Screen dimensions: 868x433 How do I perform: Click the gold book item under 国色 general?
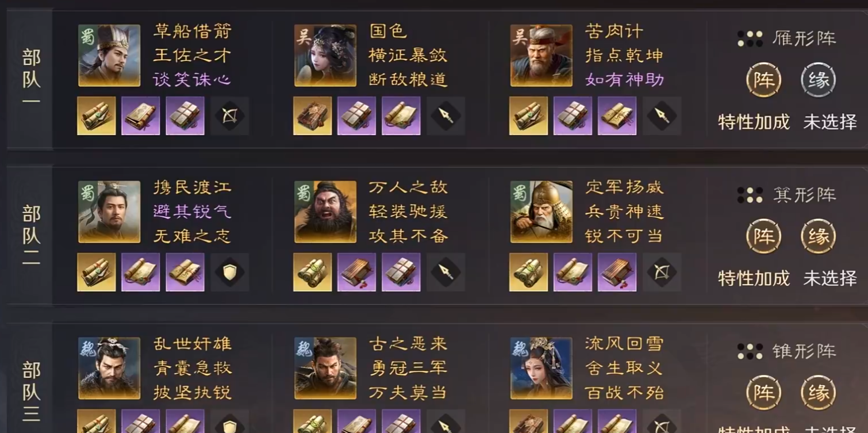(x=313, y=116)
